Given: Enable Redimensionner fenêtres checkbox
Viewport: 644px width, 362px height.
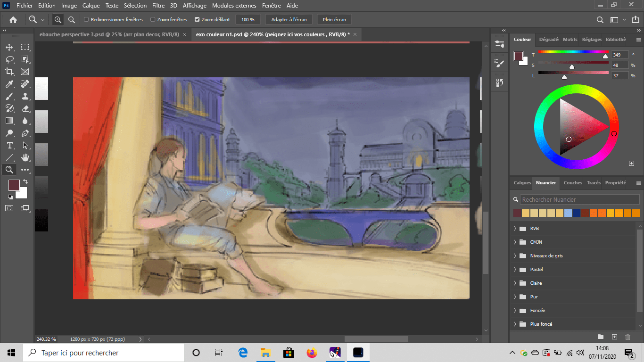Looking at the screenshot, I should click(x=86, y=20).
